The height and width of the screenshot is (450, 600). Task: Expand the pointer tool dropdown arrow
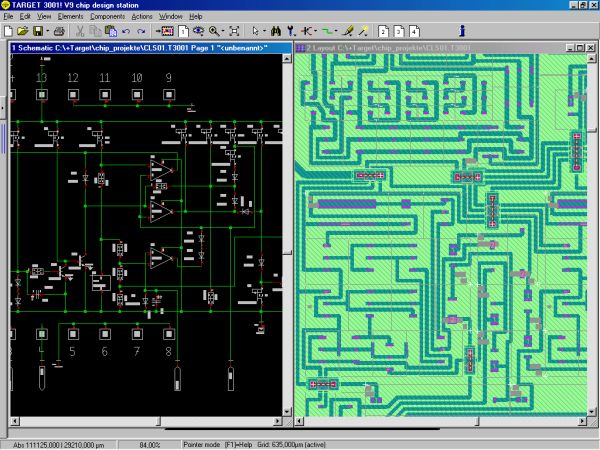point(266,31)
